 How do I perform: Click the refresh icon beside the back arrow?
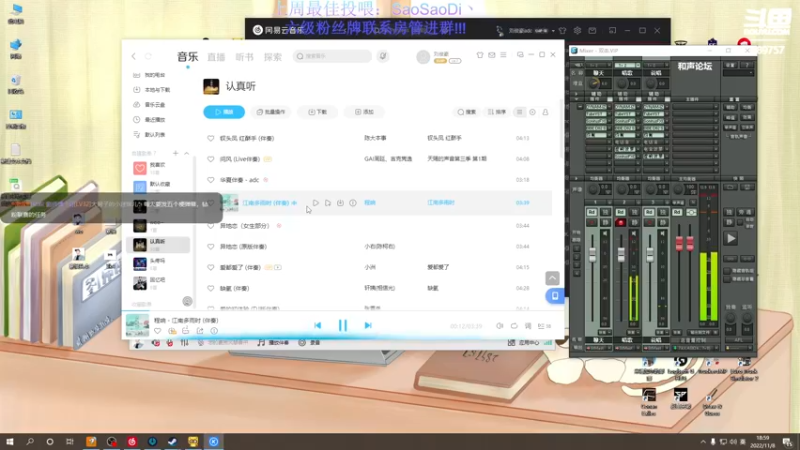pos(148,56)
